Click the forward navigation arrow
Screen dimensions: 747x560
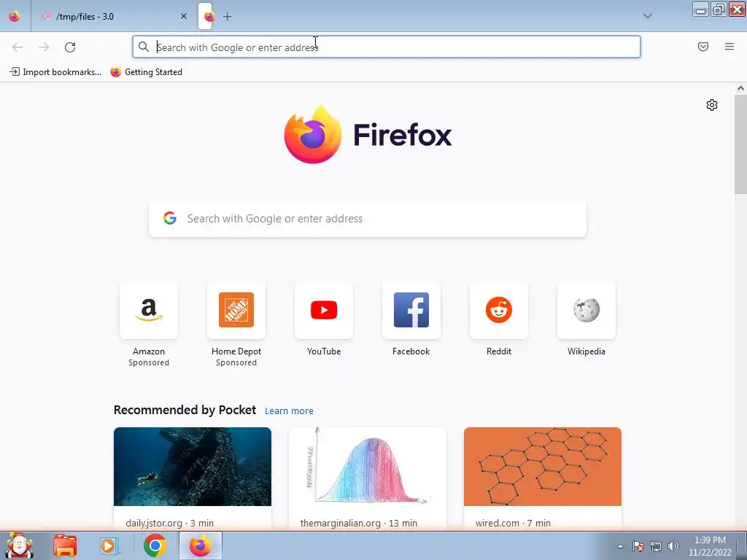tap(44, 47)
